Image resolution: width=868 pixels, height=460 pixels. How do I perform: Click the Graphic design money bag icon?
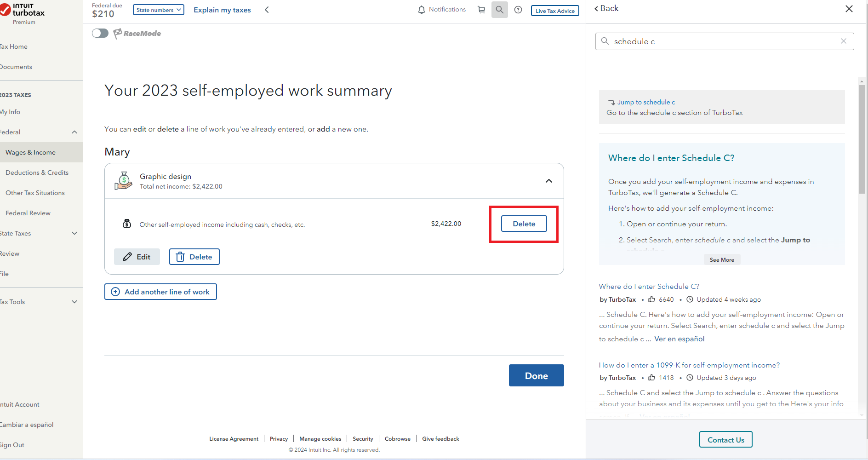[x=123, y=181]
